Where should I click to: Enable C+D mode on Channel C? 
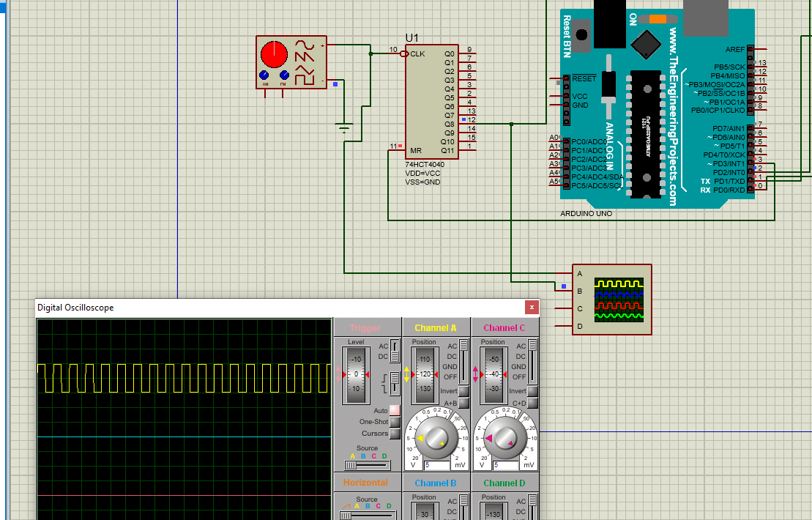(x=531, y=402)
